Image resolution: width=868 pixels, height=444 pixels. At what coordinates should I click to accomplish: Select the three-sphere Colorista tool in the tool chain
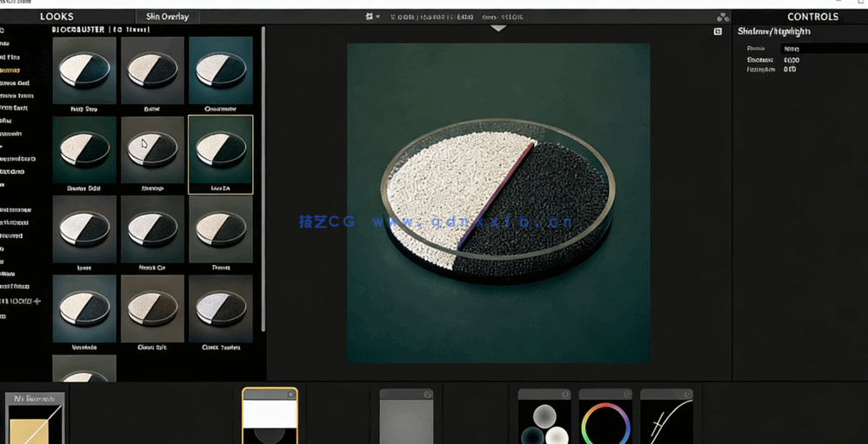pos(544,421)
